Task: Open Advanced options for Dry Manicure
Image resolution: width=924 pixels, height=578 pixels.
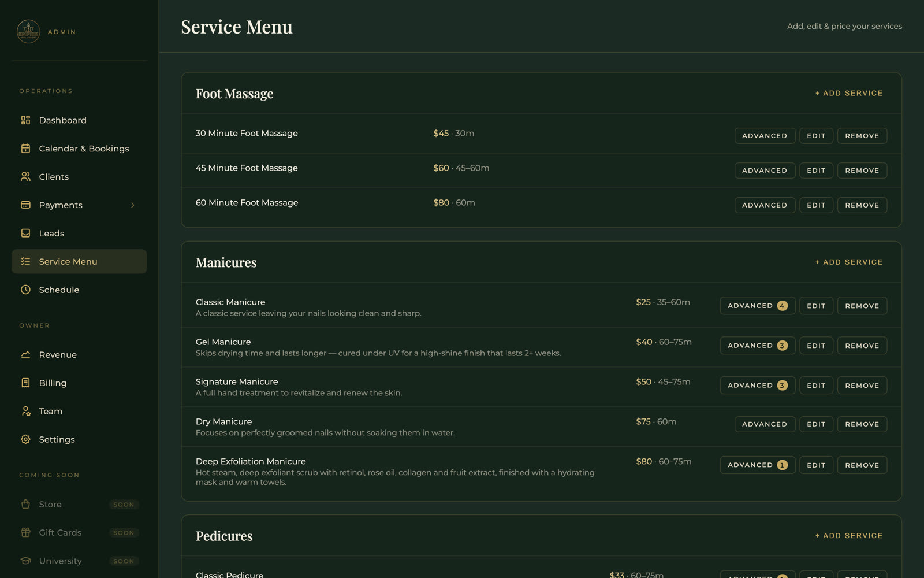Action: pos(765,424)
